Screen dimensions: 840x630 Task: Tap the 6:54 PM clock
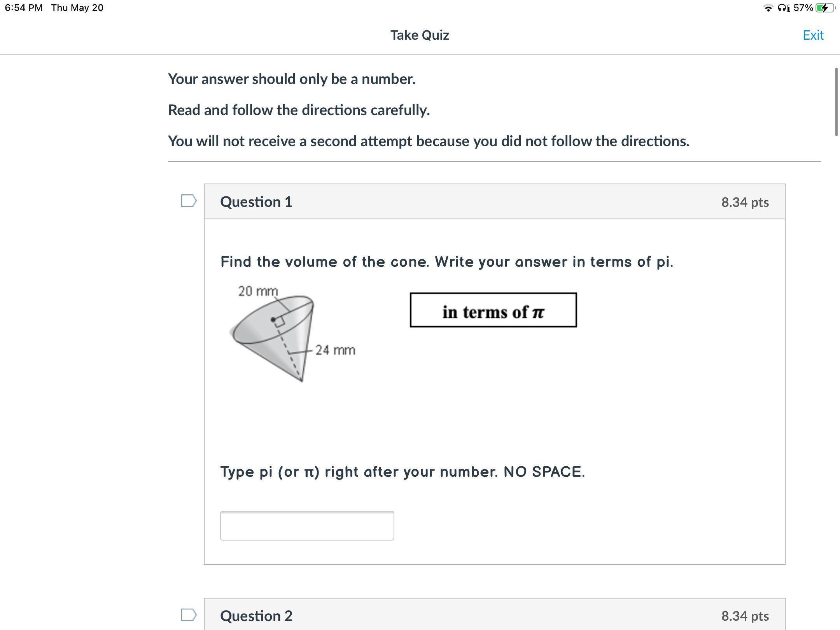24,8
